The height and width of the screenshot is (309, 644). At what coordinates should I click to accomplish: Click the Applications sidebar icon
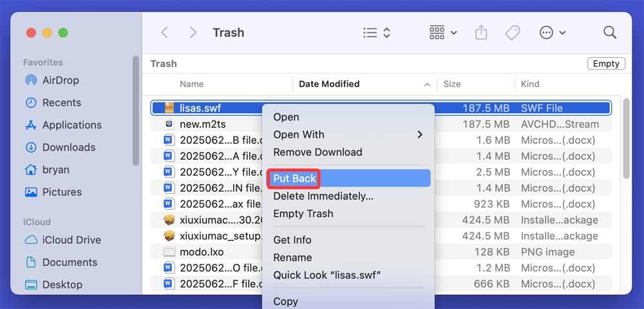pos(31,125)
